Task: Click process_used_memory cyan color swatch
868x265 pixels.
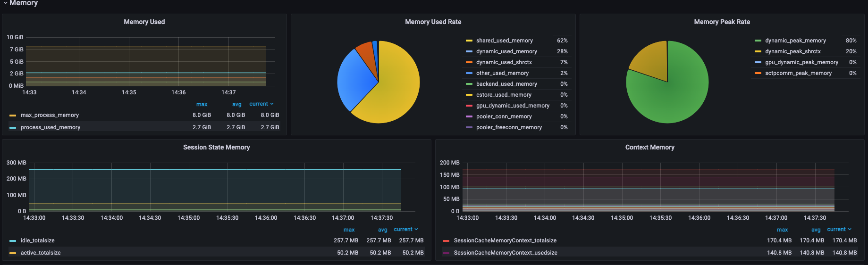Action: tap(13, 127)
